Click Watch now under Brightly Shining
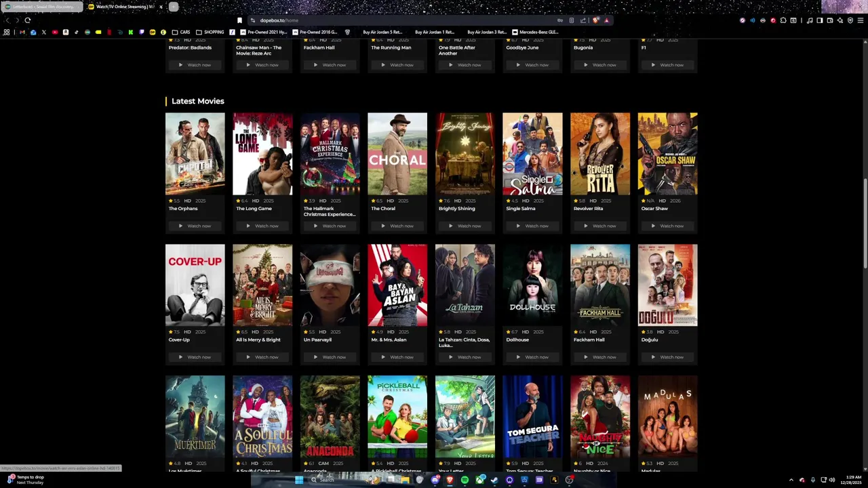This screenshot has height=488, width=868. (x=465, y=226)
